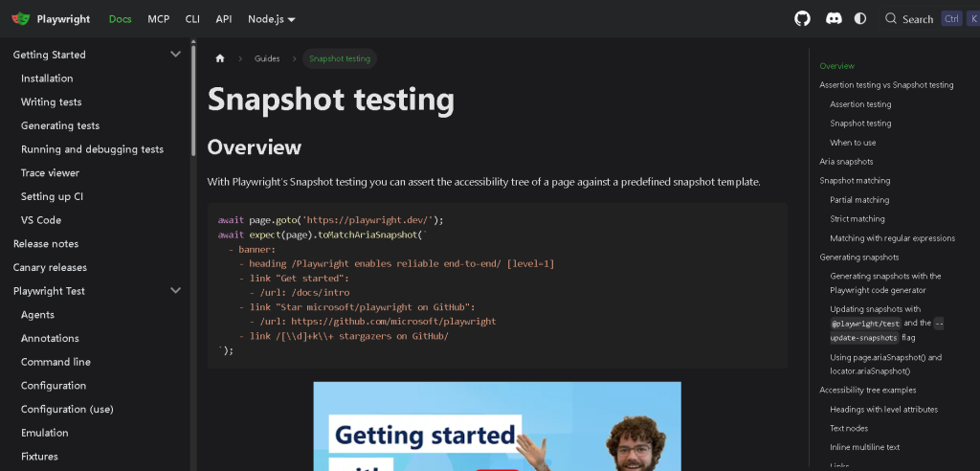
Task: Jump to Partial matching section
Action: pos(859,200)
